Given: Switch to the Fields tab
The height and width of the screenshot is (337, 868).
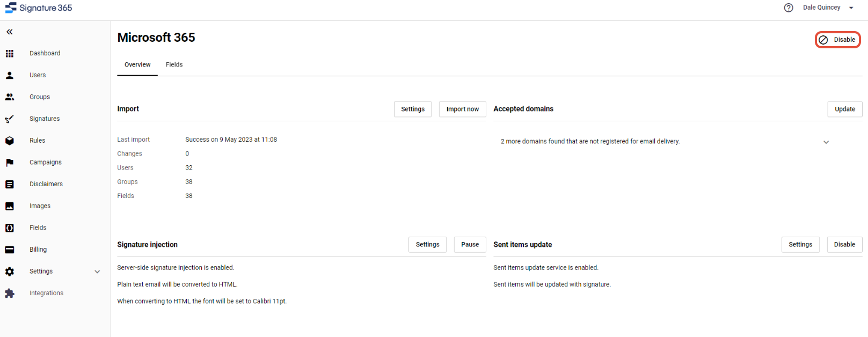Looking at the screenshot, I should click(x=174, y=65).
